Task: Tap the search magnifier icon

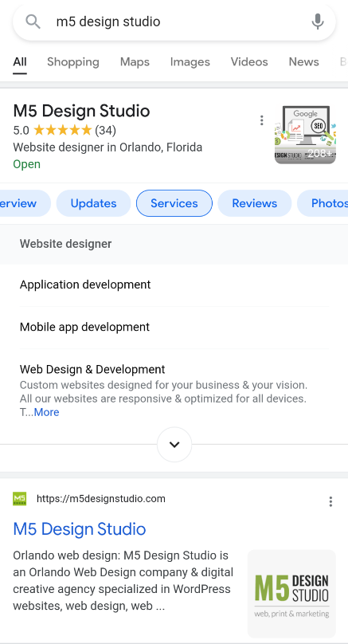Action: 33,22
